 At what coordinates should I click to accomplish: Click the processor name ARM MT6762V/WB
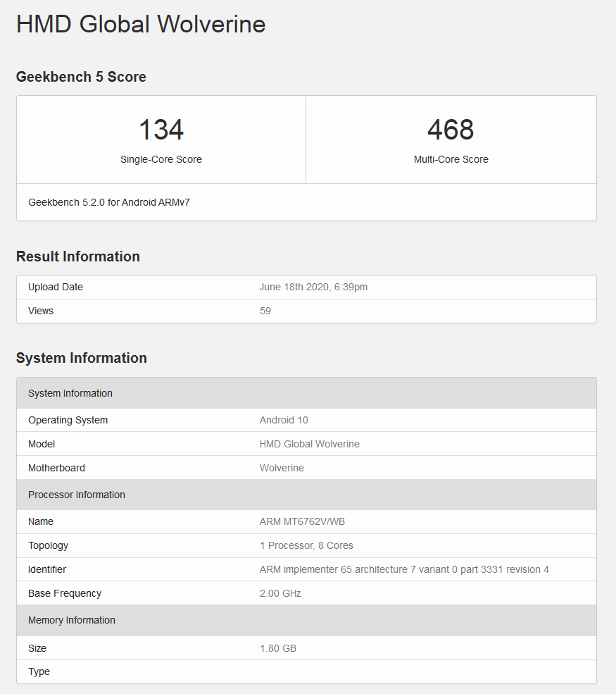(302, 521)
